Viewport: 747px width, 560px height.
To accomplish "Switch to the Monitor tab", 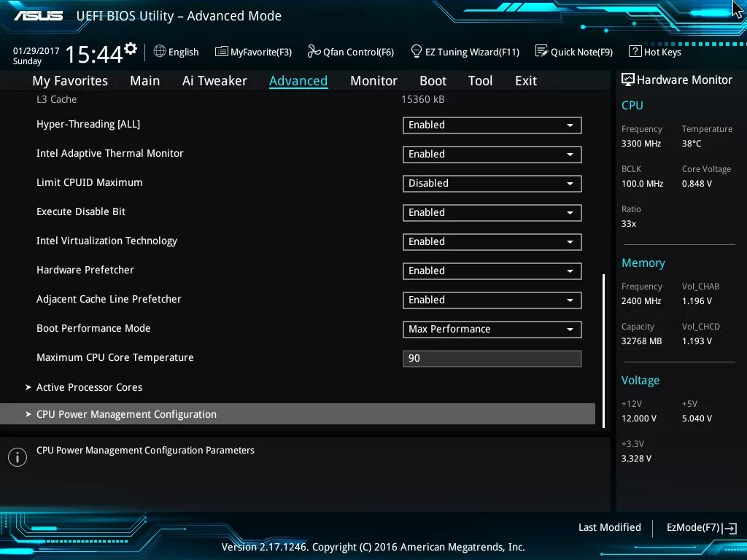I will pyautogui.click(x=373, y=81).
